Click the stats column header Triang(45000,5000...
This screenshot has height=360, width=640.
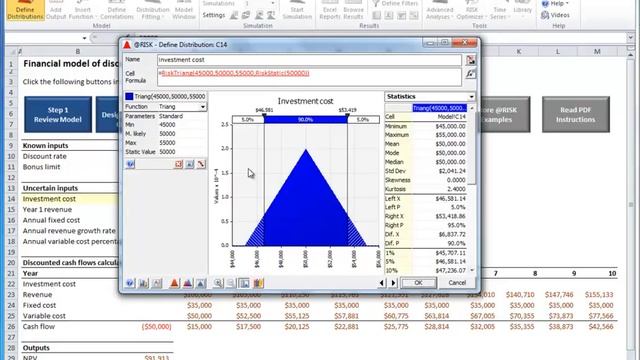coord(439,108)
